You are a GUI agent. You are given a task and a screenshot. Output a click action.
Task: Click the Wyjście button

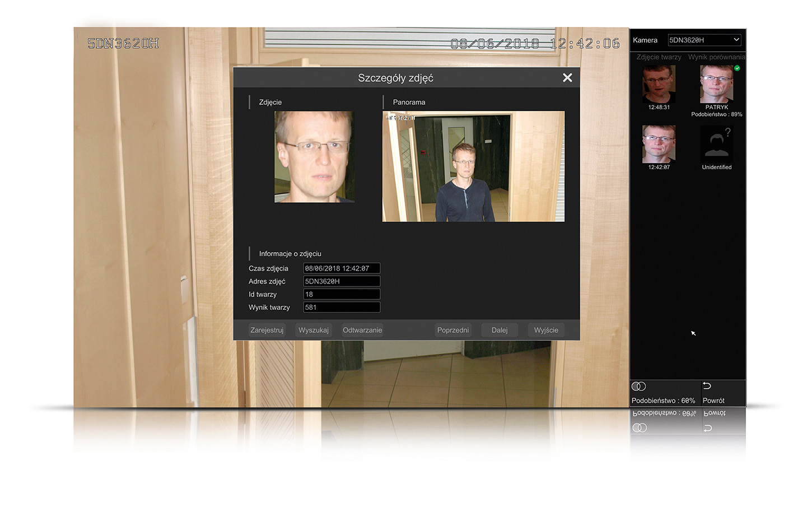pos(546,330)
